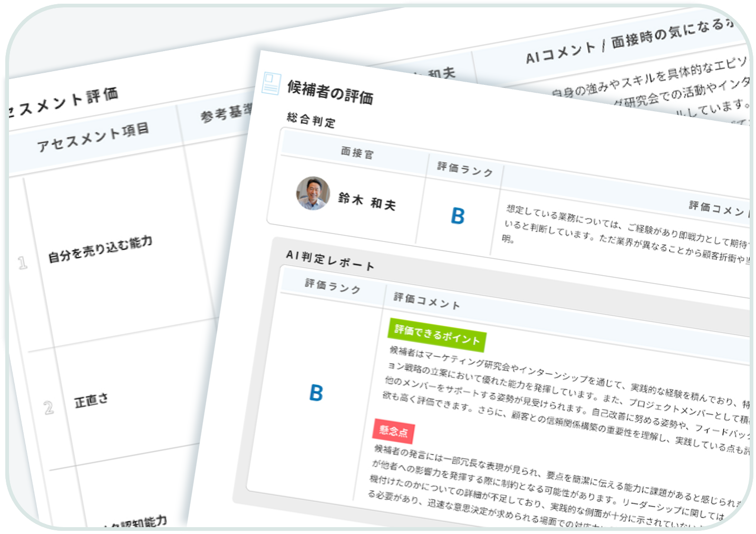Select the 自分を売り込む能力 assessment row

coord(100,249)
